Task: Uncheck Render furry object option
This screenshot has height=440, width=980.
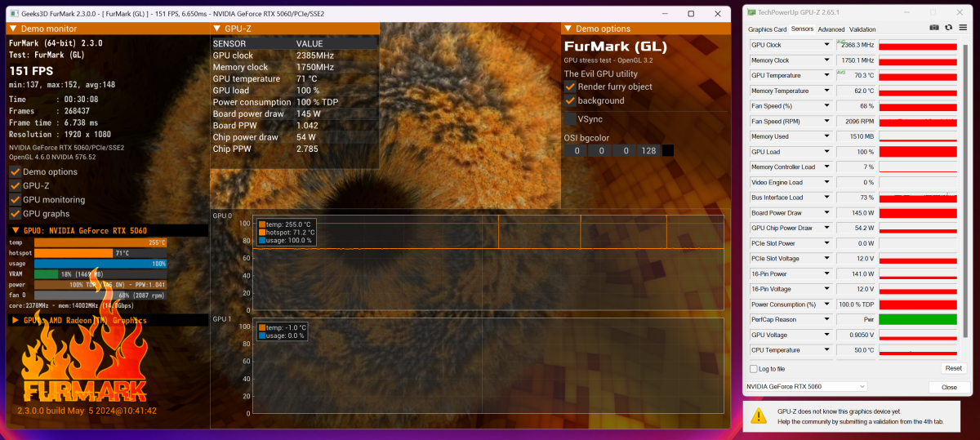Action: click(x=570, y=87)
